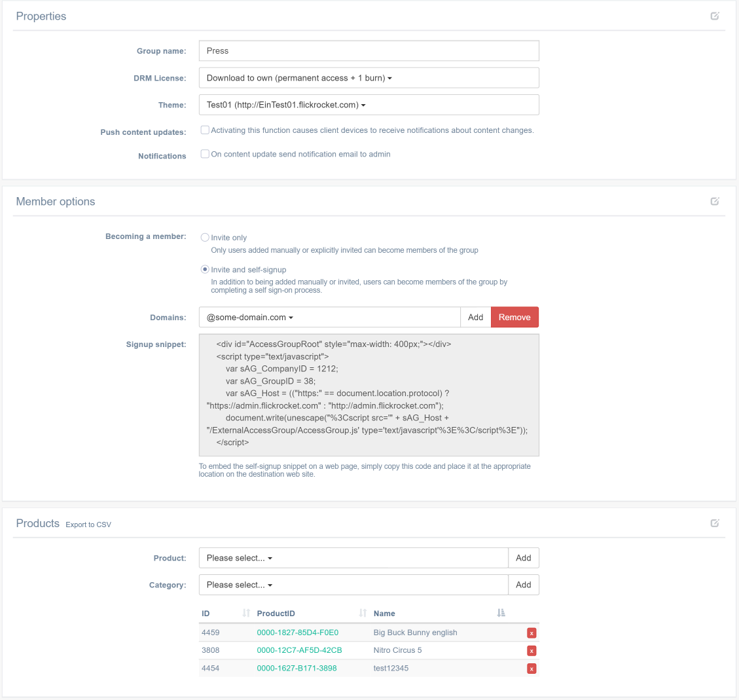Image resolution: width=739 pixels, height=700 pixels.
Task: Click the Group name input field
Action: click(369, 51)
